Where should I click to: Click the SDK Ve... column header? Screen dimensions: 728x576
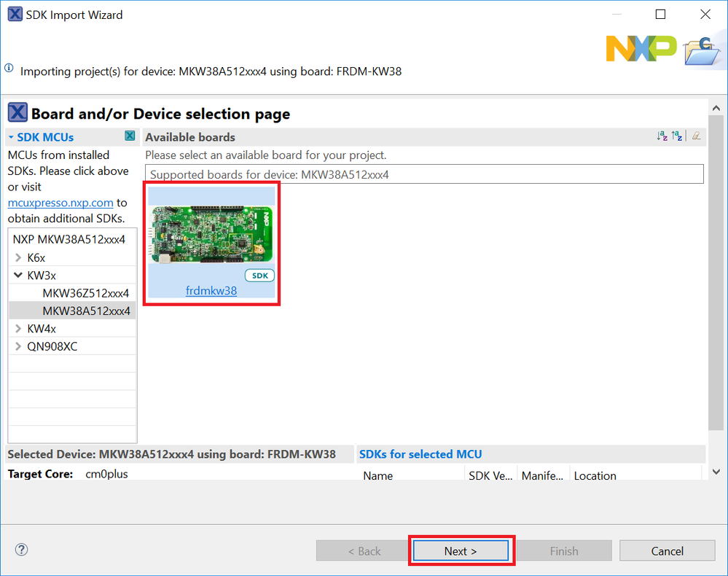coord(490,475)
